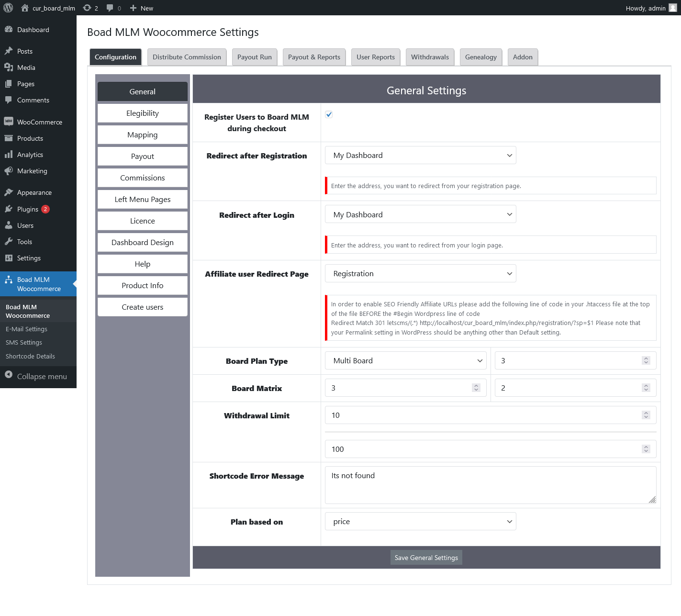
Task: Open the WooCommerce menu icon in sidebar
Action: tap(10, 122)
